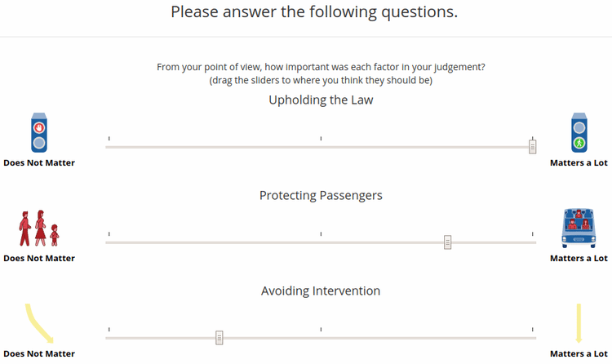
Task: Click Does Not Matter label under traffic light
Action: [x=39, y=163]
